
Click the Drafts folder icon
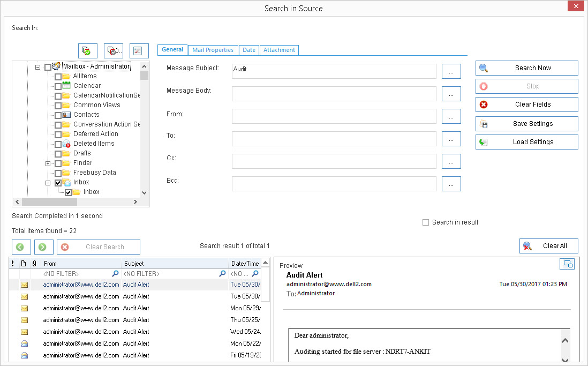pos(66,153)
